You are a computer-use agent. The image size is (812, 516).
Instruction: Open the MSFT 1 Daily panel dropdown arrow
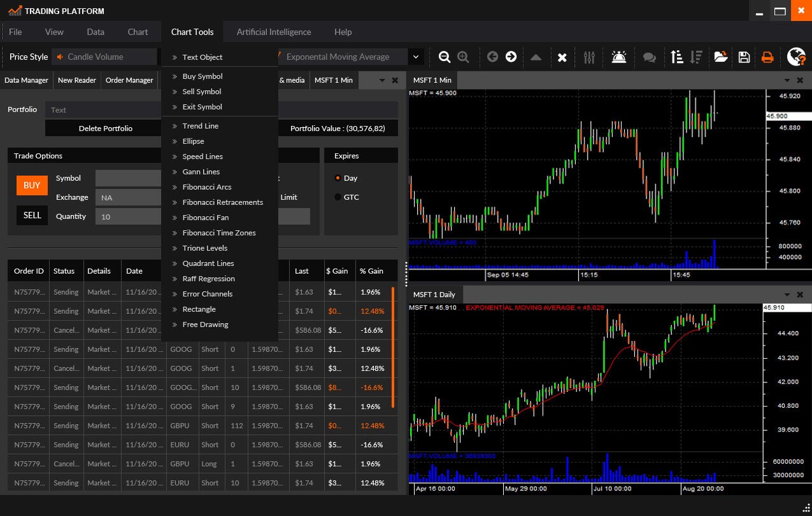click(x=787, y=295)
